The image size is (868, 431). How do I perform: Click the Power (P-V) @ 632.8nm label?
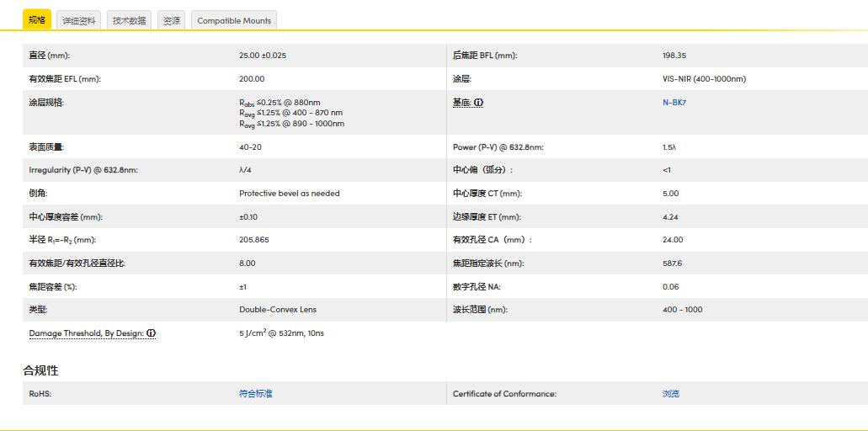[x=498, y=146]
